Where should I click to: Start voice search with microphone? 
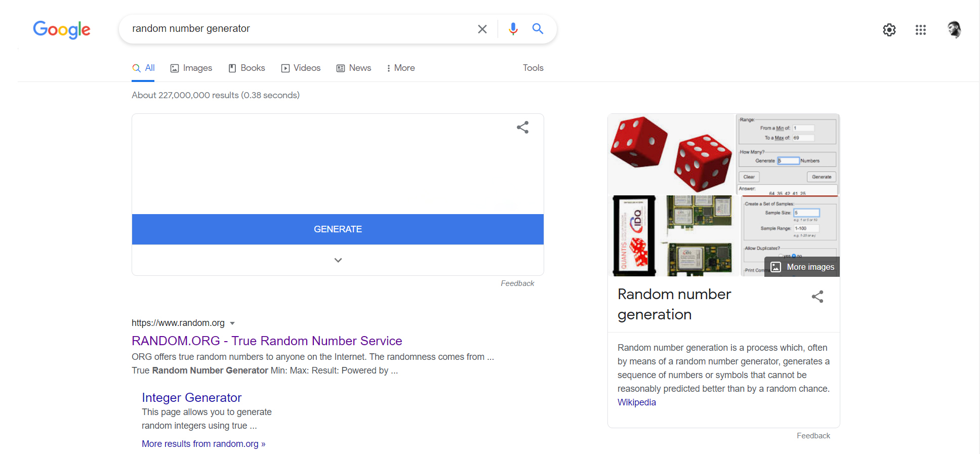coord(513,29)
